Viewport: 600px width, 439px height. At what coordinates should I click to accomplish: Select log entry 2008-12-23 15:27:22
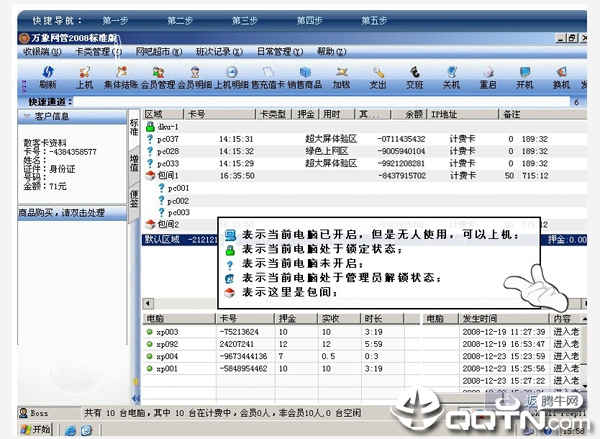tap(504, 381)
